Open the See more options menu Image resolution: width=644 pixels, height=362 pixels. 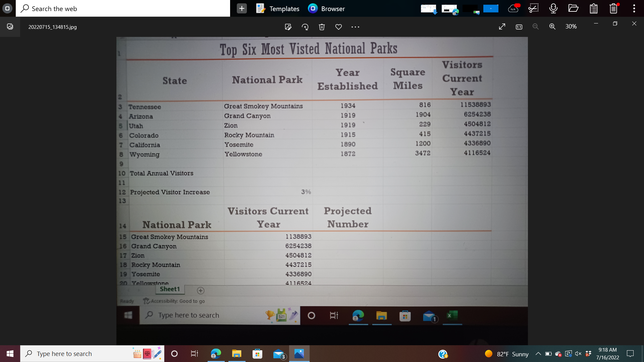tap(355, 27)
